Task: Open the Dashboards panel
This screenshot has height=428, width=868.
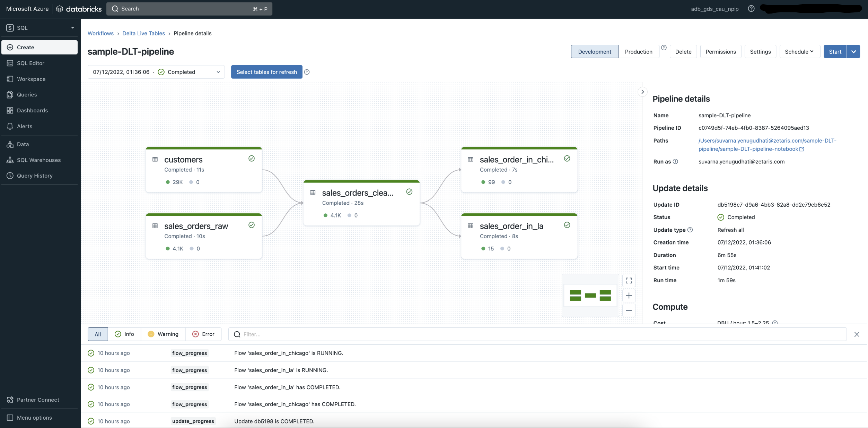Action: [x=32, y=110]
